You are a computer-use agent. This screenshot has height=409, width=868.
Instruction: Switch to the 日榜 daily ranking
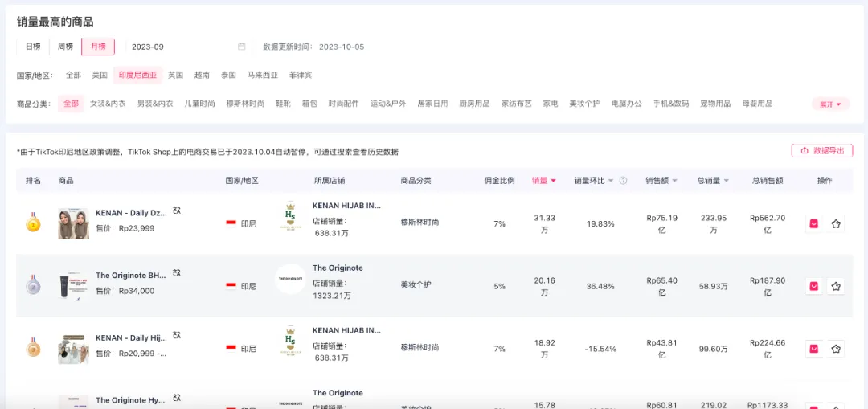point(33,47)
